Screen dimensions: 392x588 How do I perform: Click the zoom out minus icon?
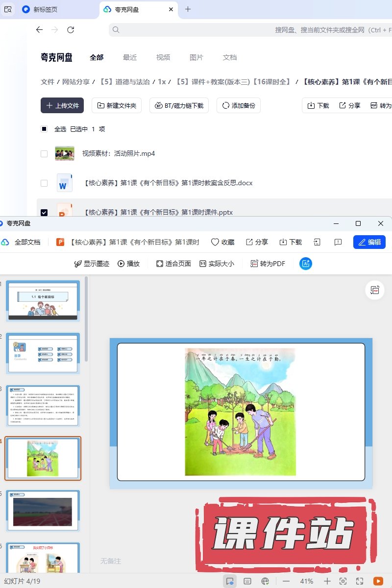(x=286, y=581)
